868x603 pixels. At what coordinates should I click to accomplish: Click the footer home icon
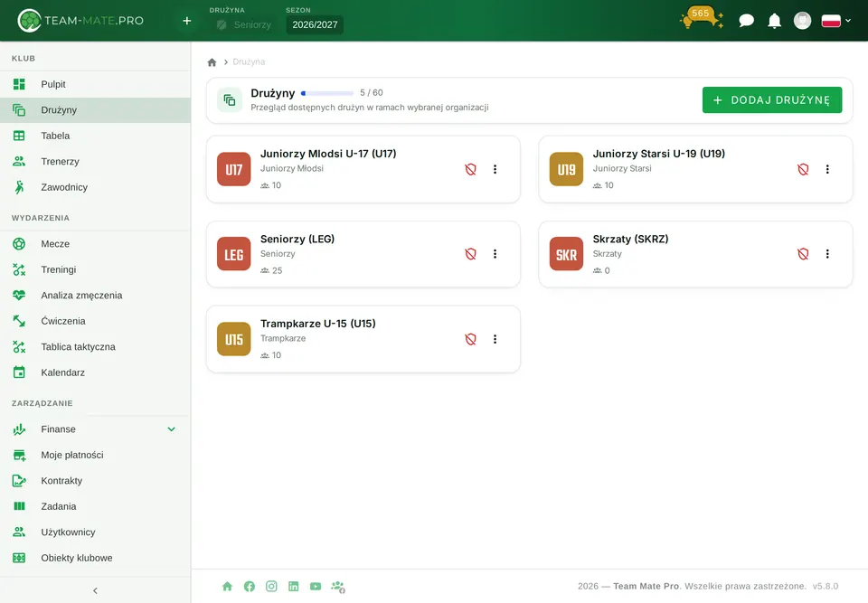[x=227, y=587]
